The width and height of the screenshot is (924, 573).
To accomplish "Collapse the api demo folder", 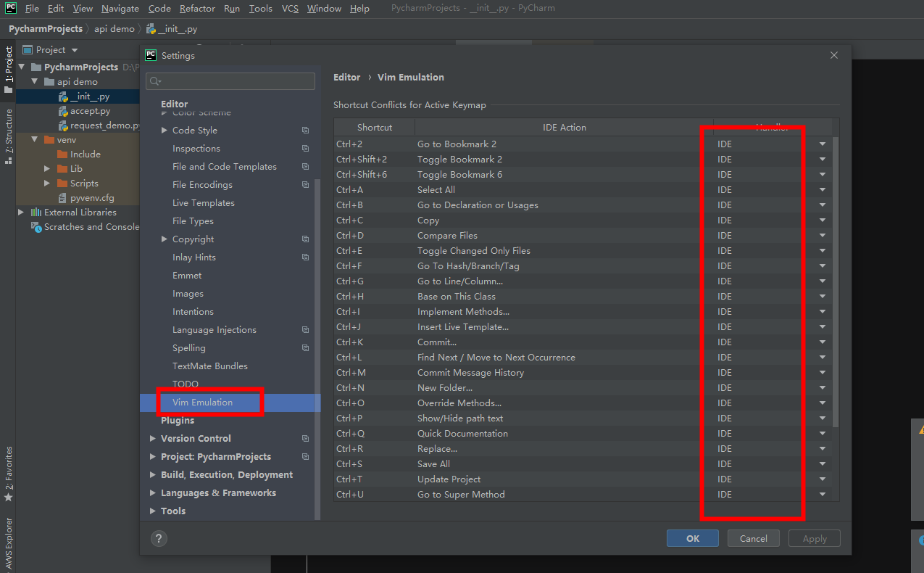I will point(35,82).
